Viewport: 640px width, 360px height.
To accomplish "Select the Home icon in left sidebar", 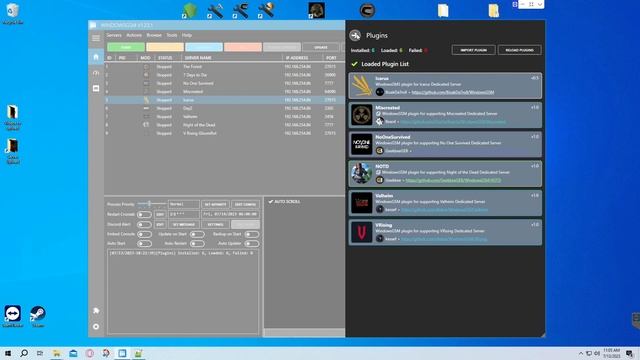I will point(96,57).
